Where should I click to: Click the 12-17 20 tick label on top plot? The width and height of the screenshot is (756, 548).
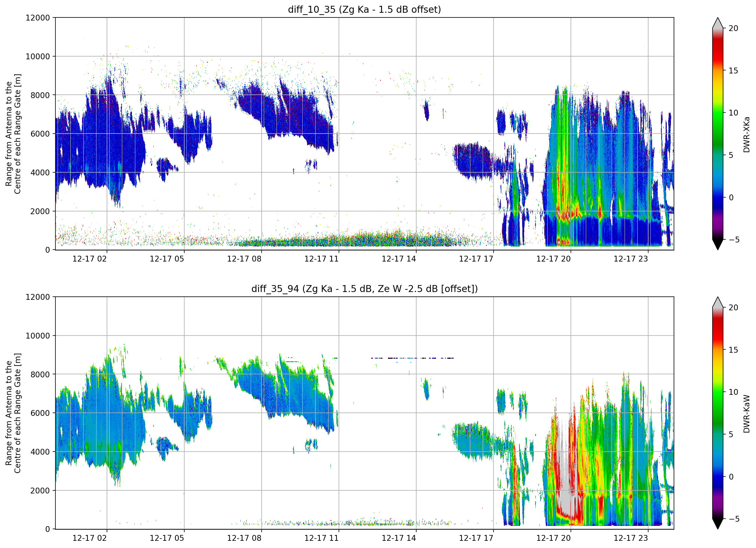coord(553,259)
